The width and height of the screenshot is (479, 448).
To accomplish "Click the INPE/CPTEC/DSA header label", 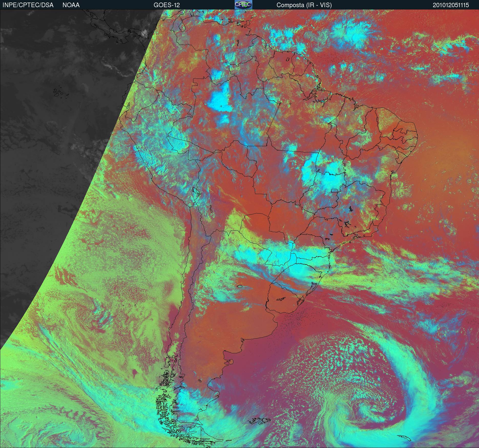I will click(28, 5).
